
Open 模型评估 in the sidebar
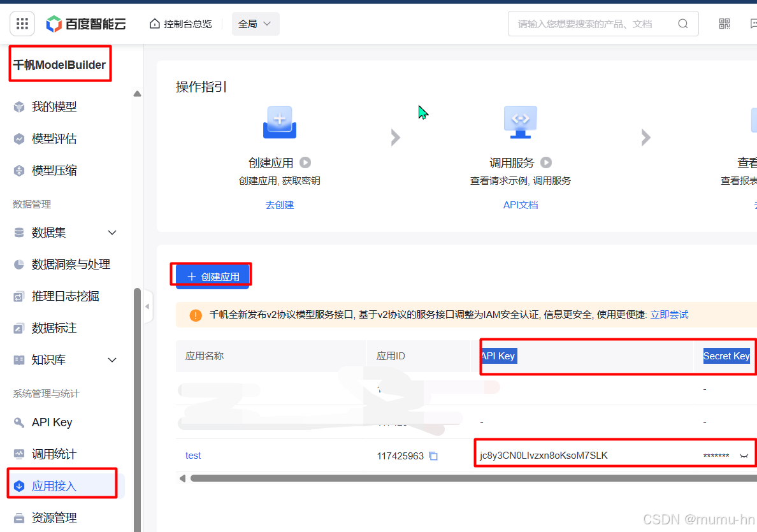54,138
